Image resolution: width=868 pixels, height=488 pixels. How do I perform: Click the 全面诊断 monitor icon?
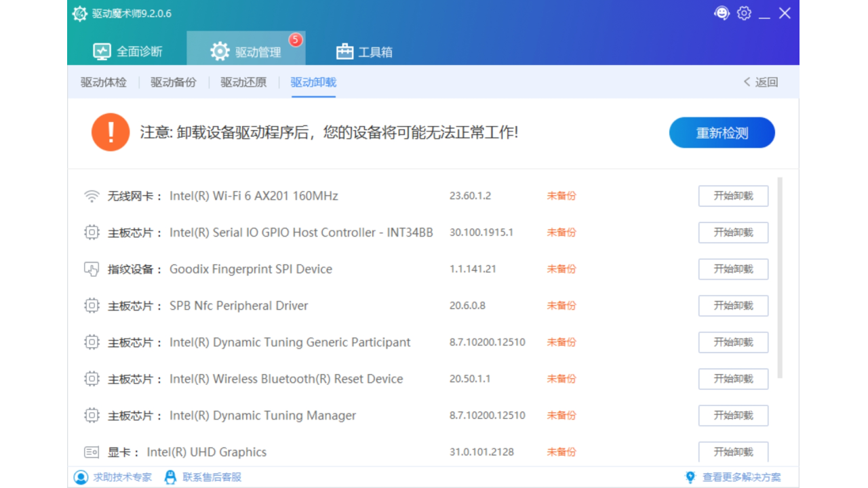(x=102, y=52)
